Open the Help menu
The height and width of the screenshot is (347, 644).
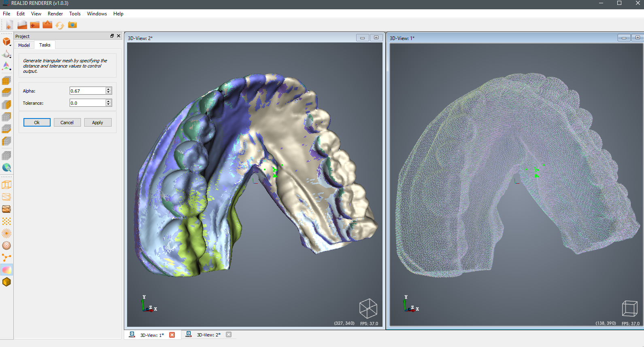118,14
